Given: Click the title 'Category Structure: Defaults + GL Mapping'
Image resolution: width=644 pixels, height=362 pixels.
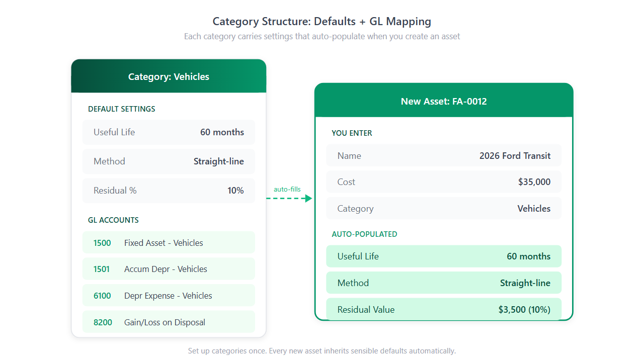Looking at the screenshot, I should [322, 22].
